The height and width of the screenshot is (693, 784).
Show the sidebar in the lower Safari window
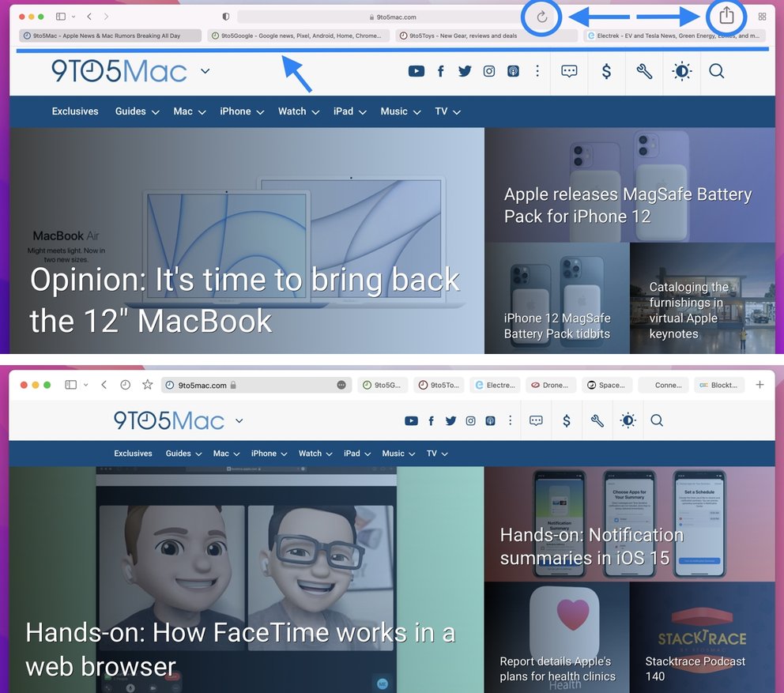[x=70, y=385]
